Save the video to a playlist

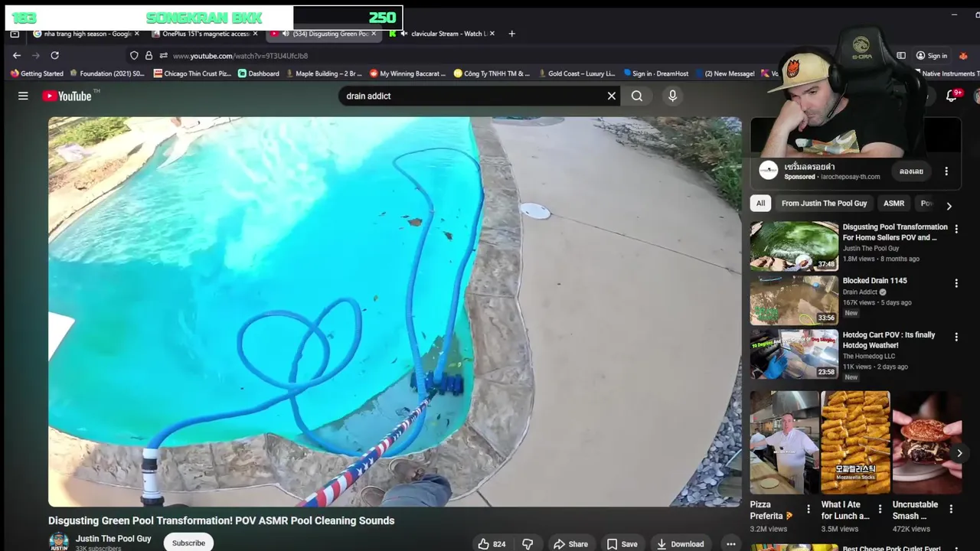coord(622,544)
